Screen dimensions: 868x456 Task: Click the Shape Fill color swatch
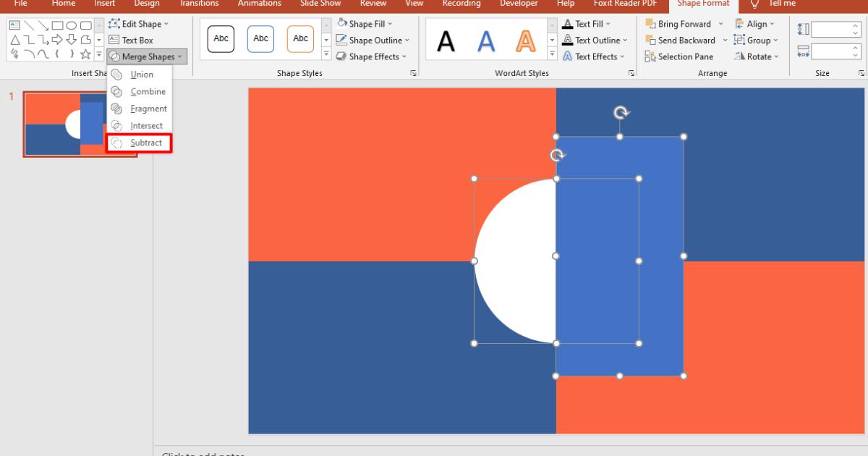point(340,23)
